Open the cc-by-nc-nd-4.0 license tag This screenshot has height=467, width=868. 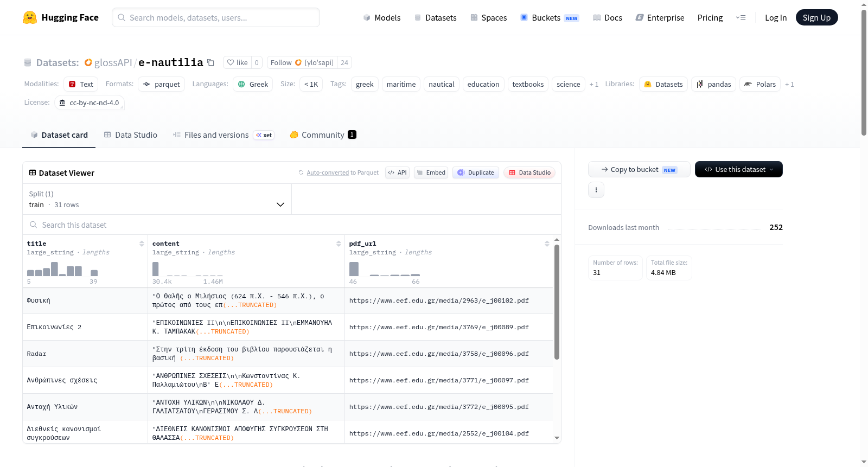click(x=90, y=103)
